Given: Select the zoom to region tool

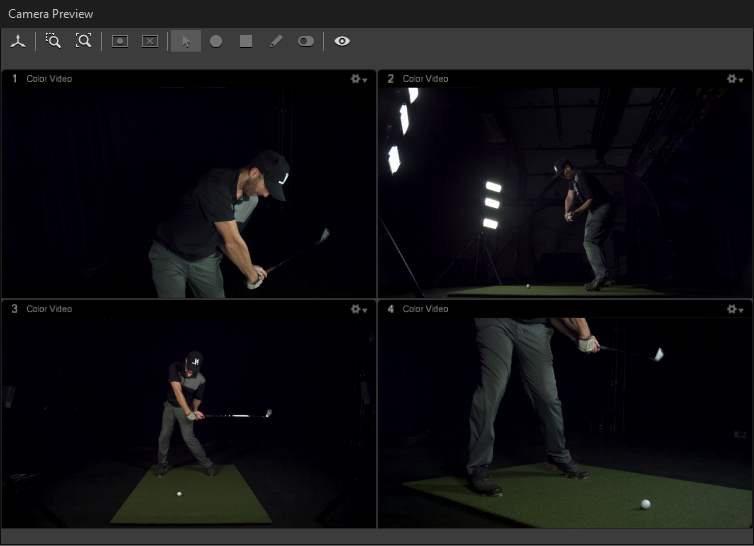Looking at the screenshot, I should (53, 41).
